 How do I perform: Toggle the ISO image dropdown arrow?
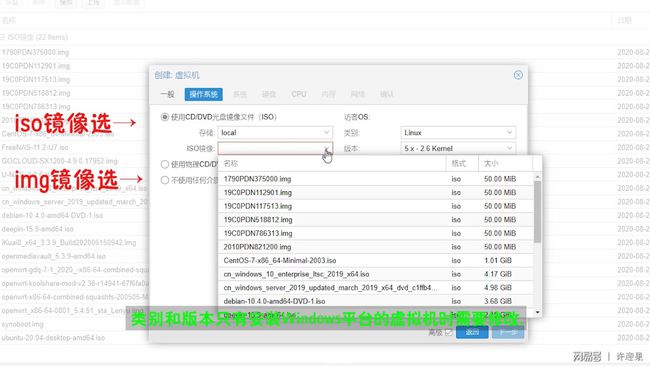(x=327, y=148)
